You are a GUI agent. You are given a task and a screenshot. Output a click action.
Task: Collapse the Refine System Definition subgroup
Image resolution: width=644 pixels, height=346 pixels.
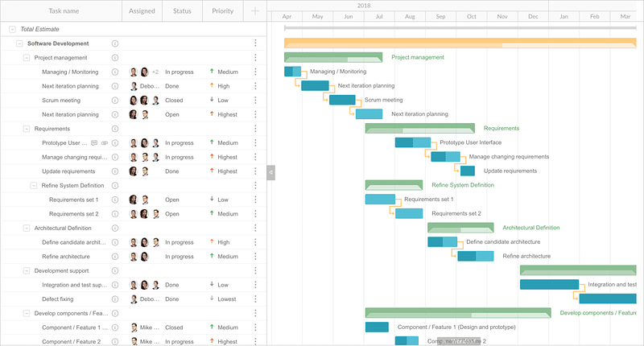34,186
